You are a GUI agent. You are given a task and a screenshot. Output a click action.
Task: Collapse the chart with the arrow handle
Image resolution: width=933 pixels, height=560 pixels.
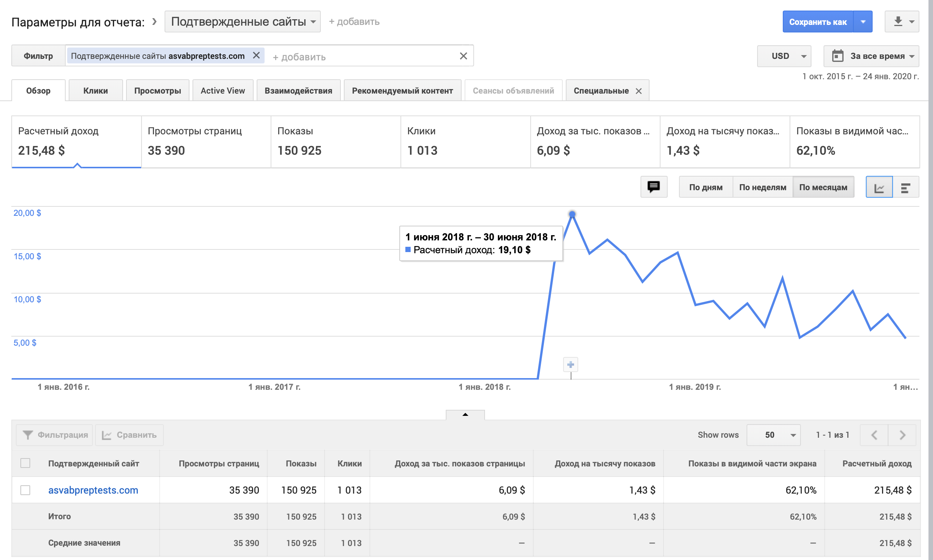point(465,415)
